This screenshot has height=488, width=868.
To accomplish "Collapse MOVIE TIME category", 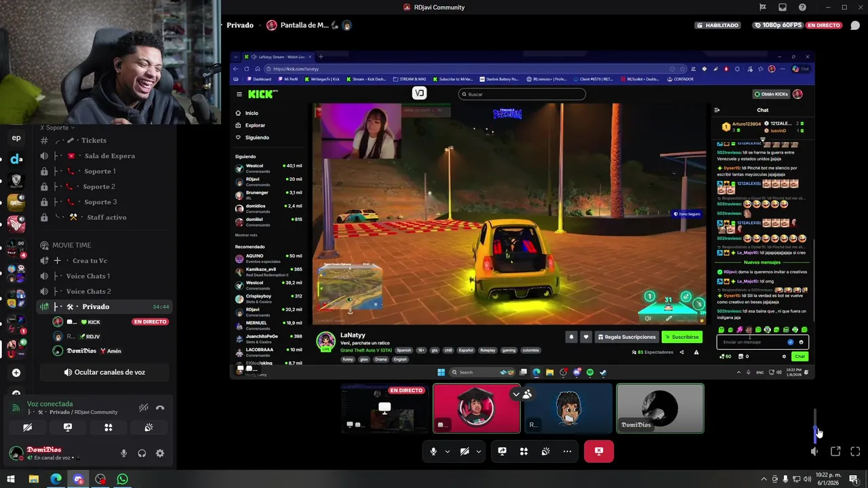I will point(71,245).
